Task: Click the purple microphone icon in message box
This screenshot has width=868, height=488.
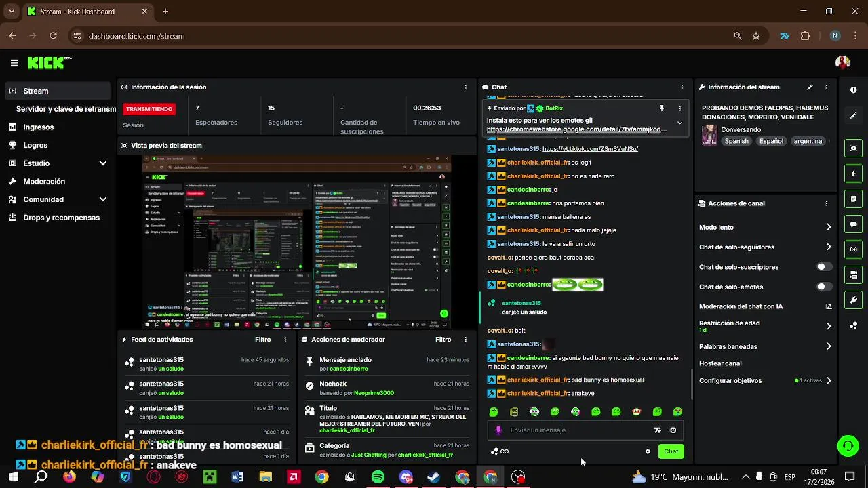Action: [498, 430]
